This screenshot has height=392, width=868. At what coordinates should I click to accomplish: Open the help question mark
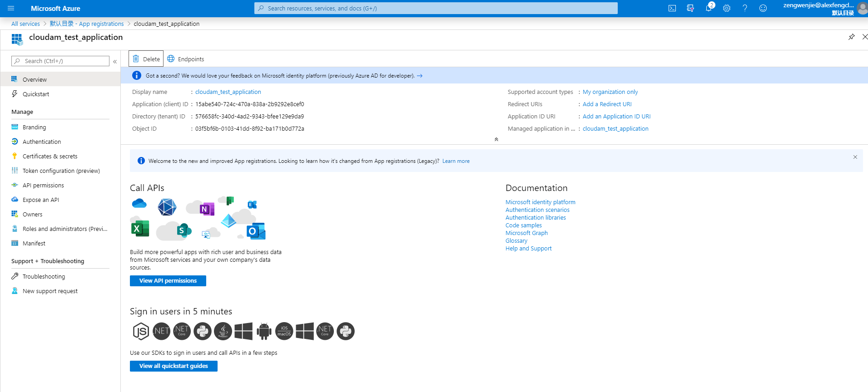[745, 8]
